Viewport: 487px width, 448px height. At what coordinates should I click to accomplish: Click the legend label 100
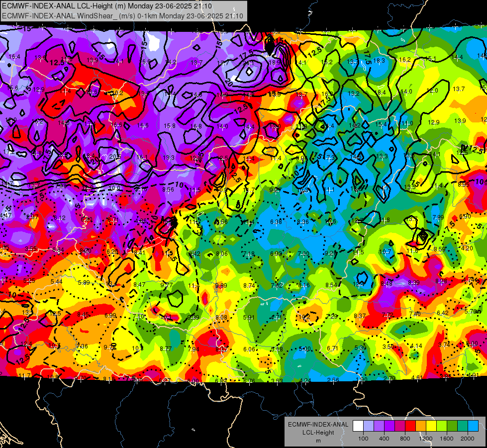tap(363, 439)
